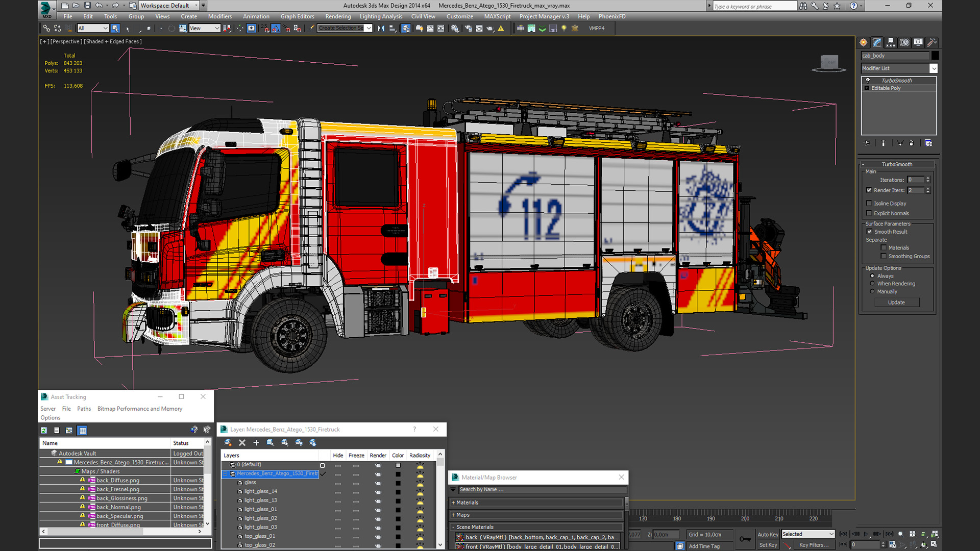The width and height of the screenshot is (980, 551).
Task: Switch to the Modify command panel tab
Action: [x=877, y=42]
